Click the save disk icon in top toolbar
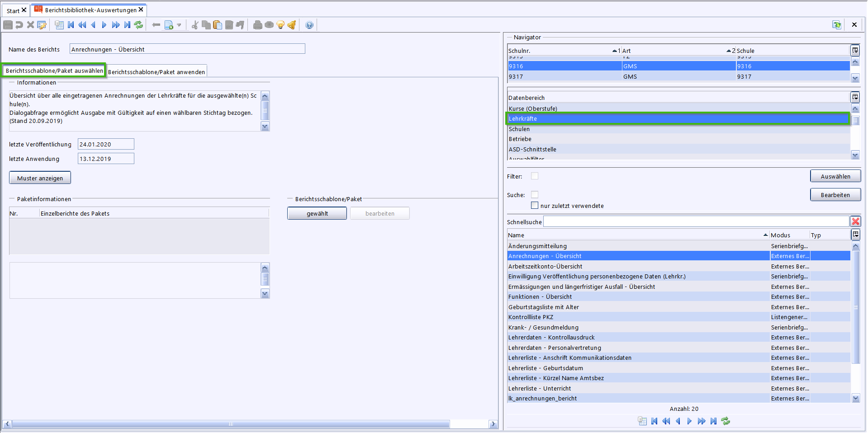 [x=8, y=25]
